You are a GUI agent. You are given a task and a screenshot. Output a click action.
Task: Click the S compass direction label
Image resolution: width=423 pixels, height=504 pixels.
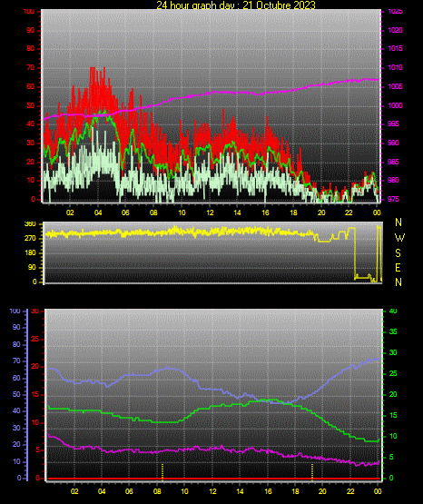[x=398, y=253]
